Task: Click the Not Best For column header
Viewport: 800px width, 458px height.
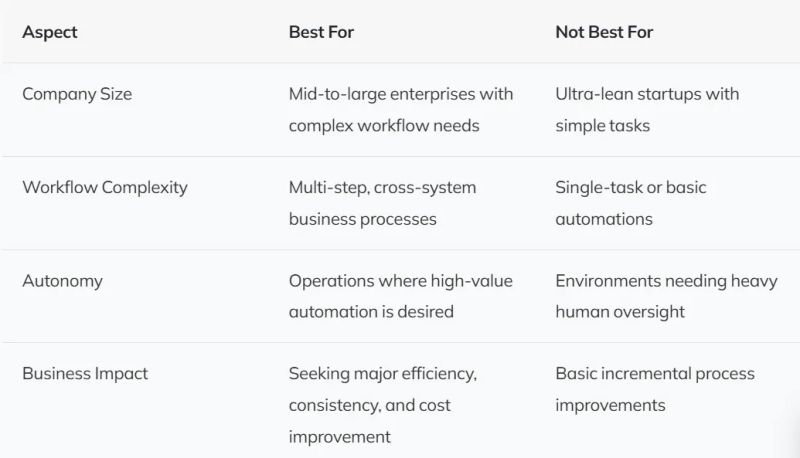Action: [x=604, y=32]
